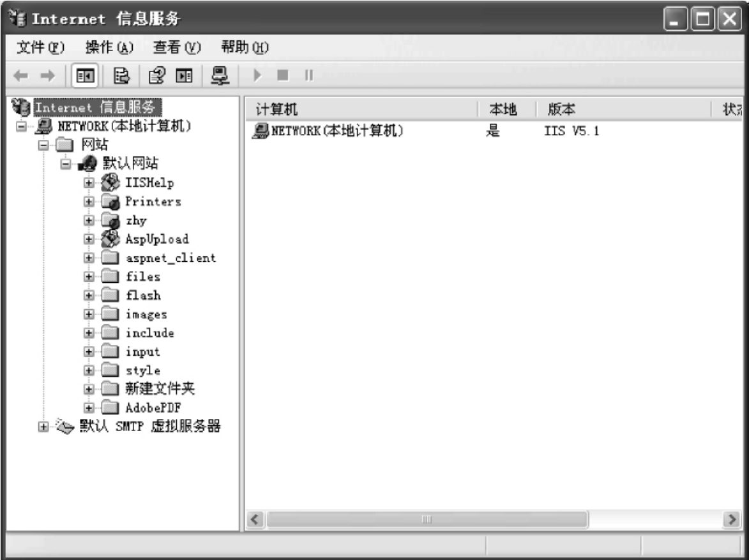Click the Forward arrow toolbar button
Screen dimensions: 749x560
click(x=48, y=75)
